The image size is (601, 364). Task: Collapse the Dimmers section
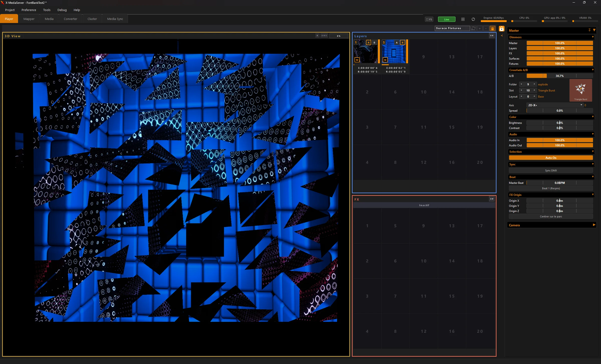point(593,37)
